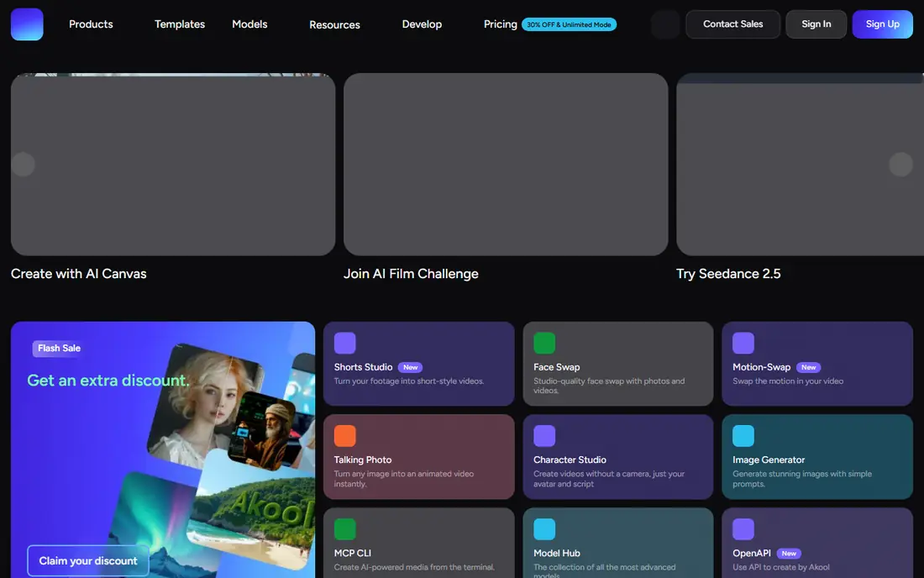Viewport: 924px width, 578px height.
Task: Open the Resources menu
Action: (334, 24)
